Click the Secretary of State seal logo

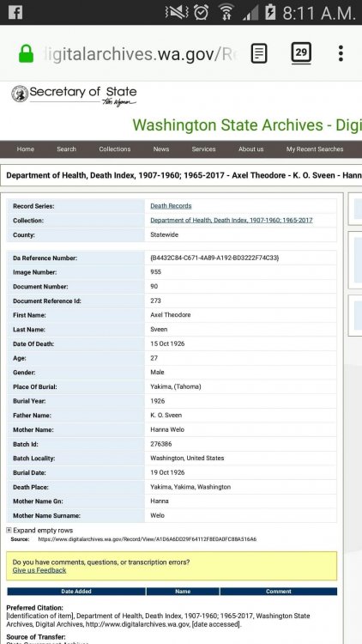click(20, 94)
